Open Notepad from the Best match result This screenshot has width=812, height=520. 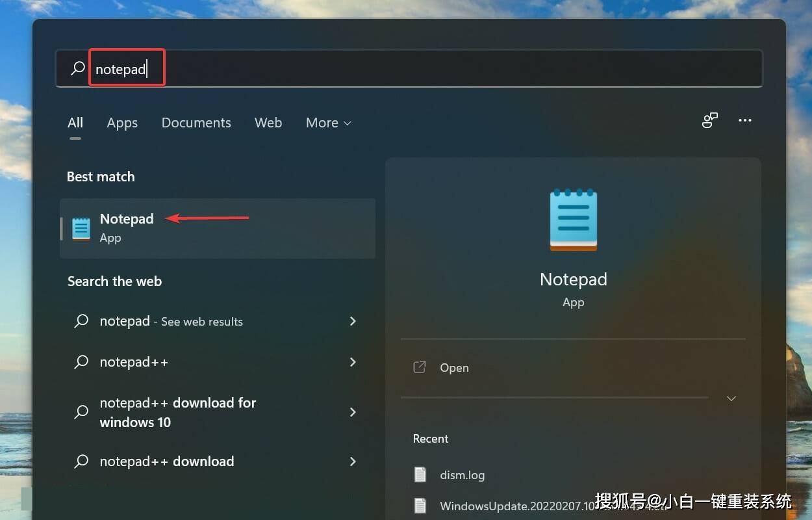point(218,228)
